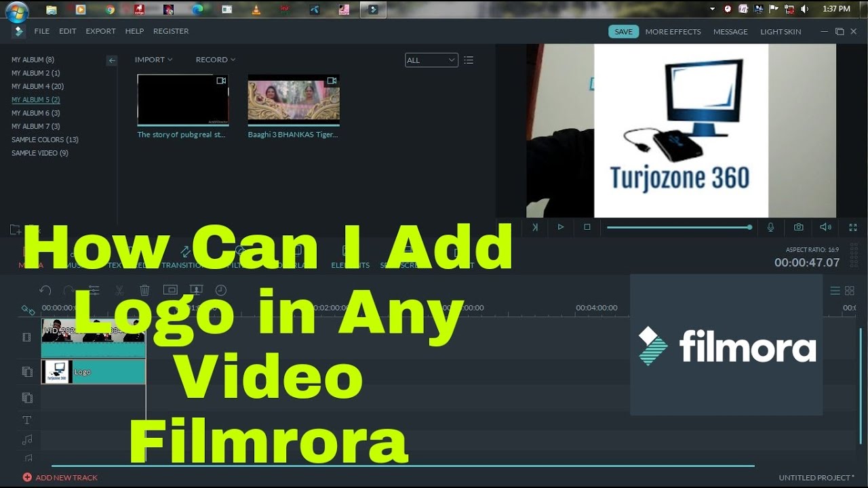Open Chrome from the taskbar
Viewport: 868px width, 488px height.
coord(111,9)
